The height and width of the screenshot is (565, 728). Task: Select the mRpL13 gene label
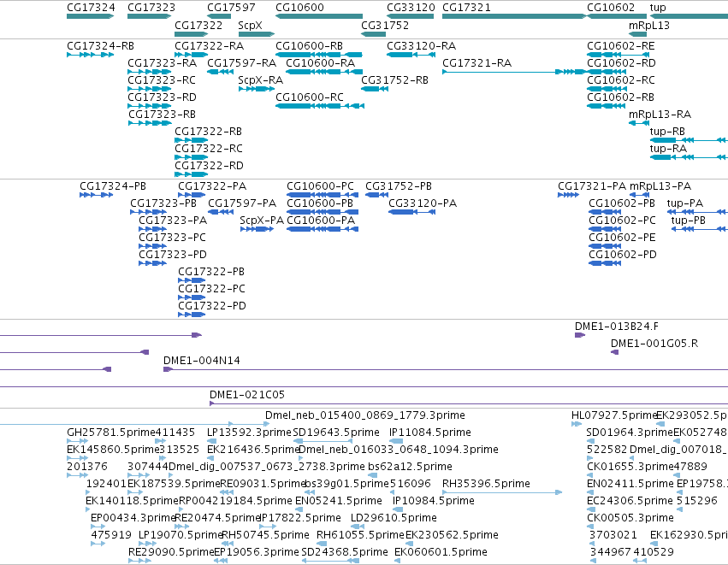[649, 25]
